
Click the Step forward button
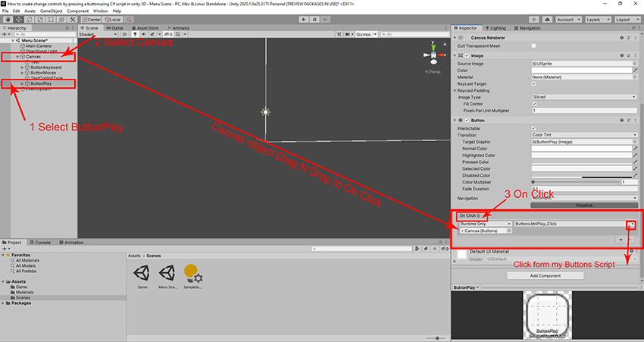(325, 19)
